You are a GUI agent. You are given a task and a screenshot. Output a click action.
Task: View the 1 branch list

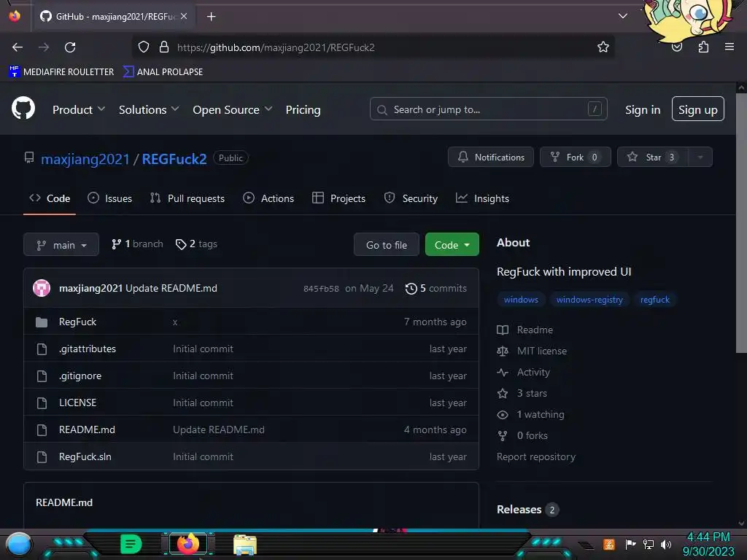coord(137,244)
